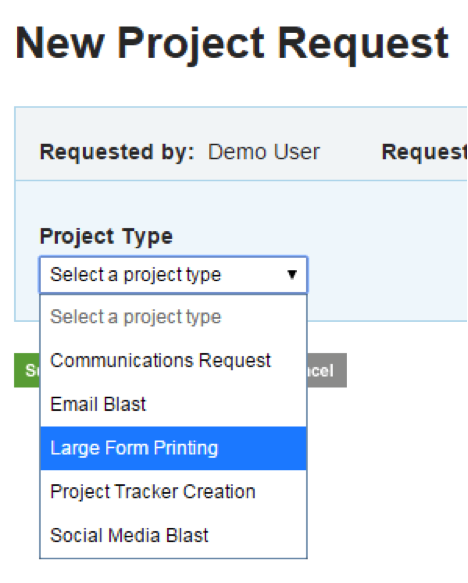Click the black arrow on Project Type dropdown
Screen dimensions: 468x583
pyautogui.click(x=292, y=275)
